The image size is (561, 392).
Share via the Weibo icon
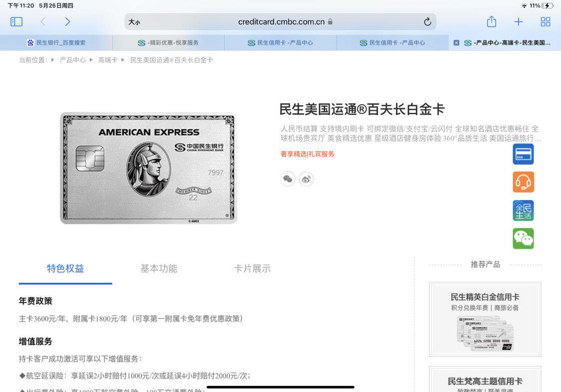tap(306, 179)
